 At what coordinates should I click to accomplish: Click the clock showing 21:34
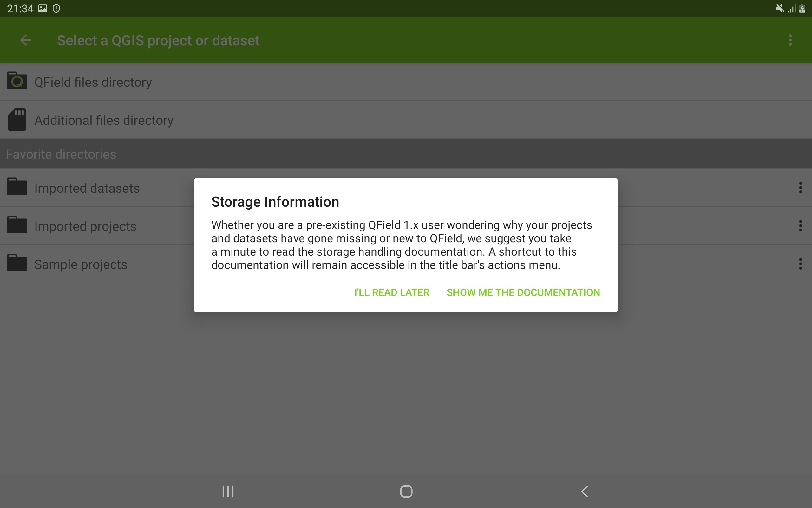click(20, 8)
